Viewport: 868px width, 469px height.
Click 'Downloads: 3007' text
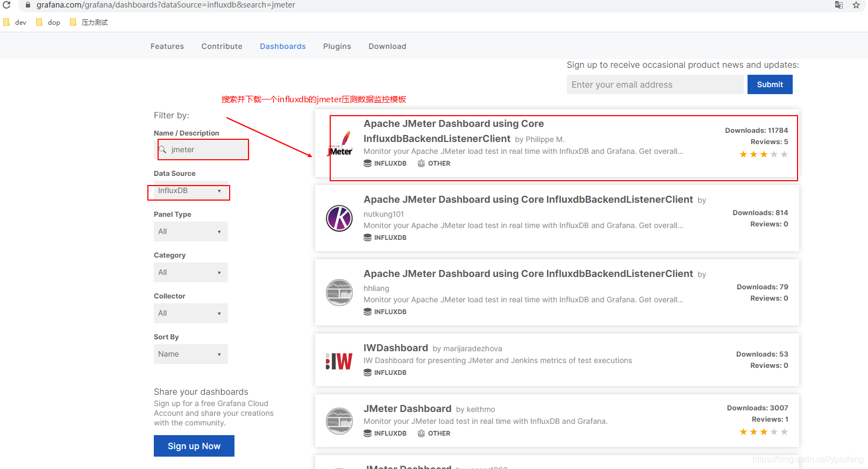point(757,408)
